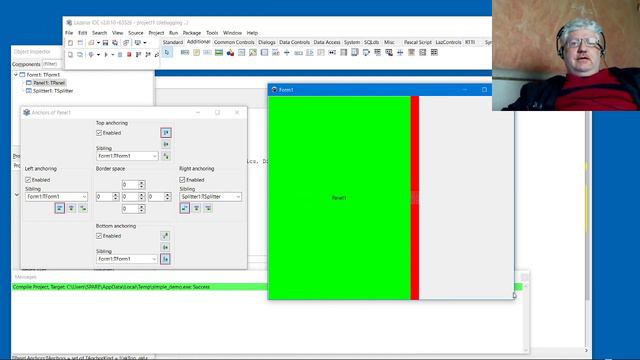Screen dimensions: 640x360
Task: Click the Toggle Form/Unit toolbar icon
Action: click(x=126, y=42)
